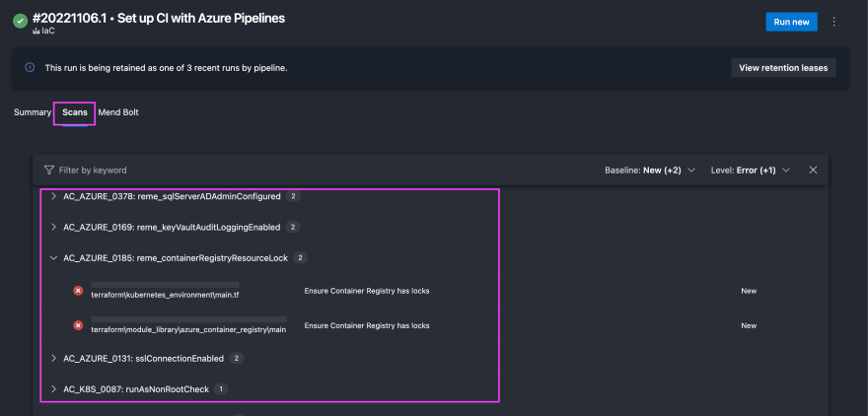
Task: Expand AC_AZURE_0169 keyVaultAuditLoggingEnabled rule
Action: 53,227
